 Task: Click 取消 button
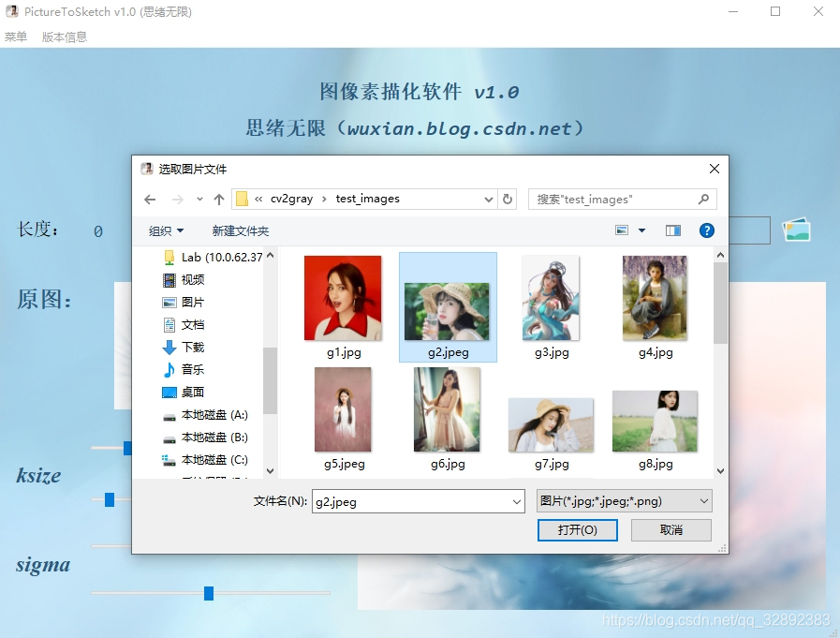pos(671,530)
